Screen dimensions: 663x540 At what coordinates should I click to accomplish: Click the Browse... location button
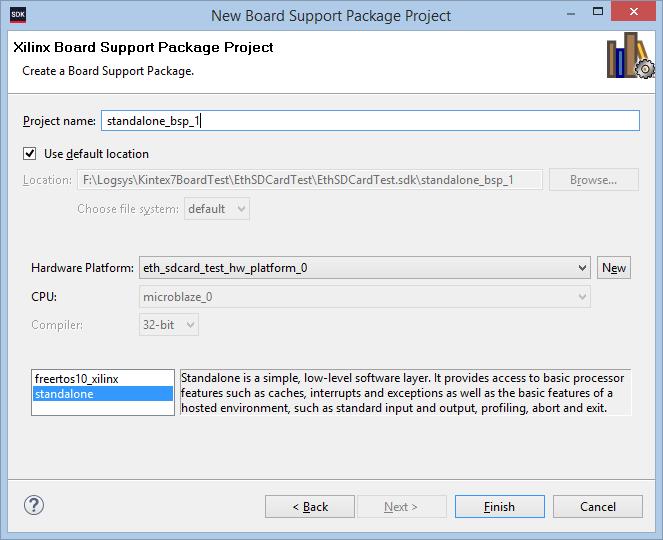(x=594, y=180)
